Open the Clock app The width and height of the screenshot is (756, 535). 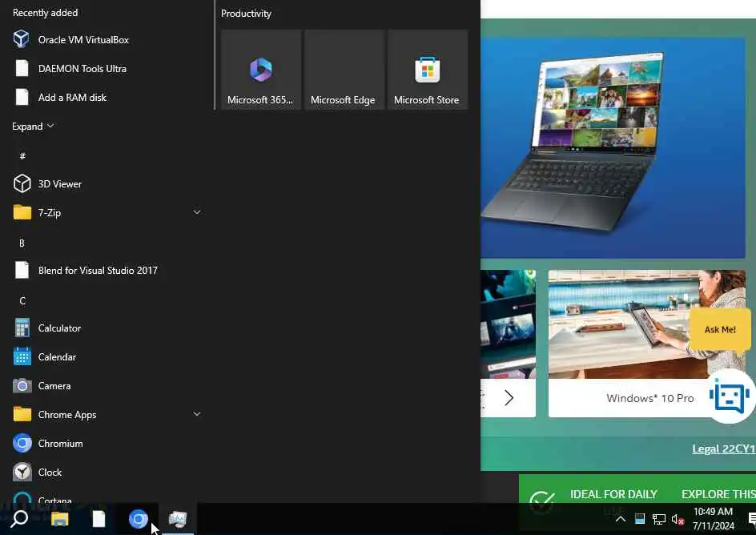[107, 473]
